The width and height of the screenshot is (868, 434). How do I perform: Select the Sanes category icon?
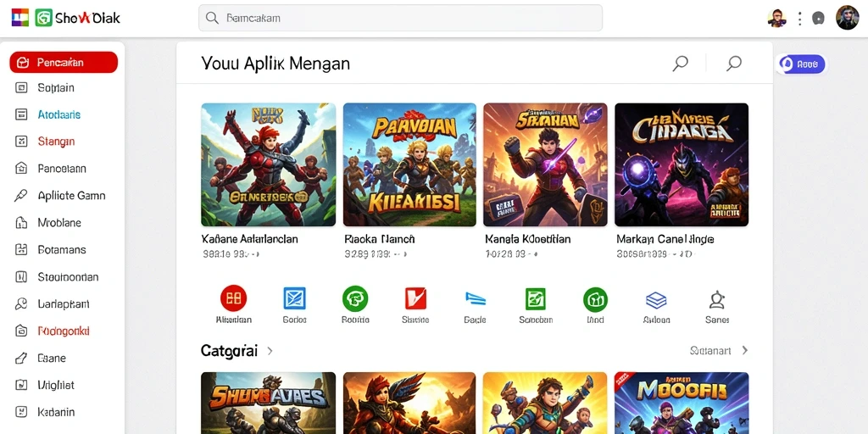(717, 299)
